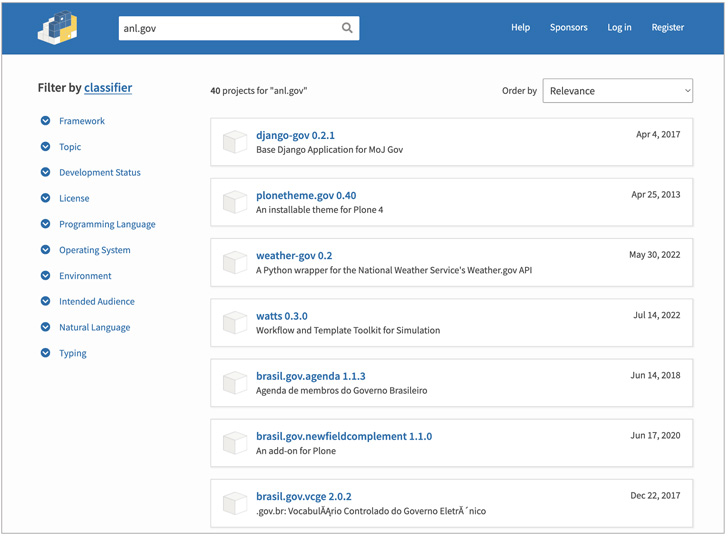Go to the Sponsors page

[x=568, y=28]
